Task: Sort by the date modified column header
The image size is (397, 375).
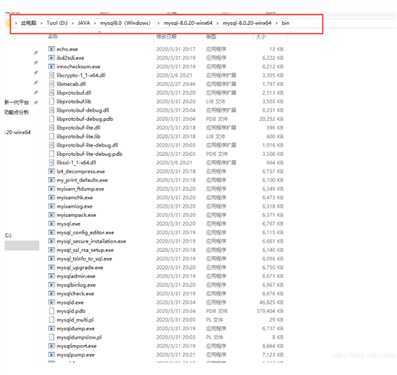Action: (166, 36)
